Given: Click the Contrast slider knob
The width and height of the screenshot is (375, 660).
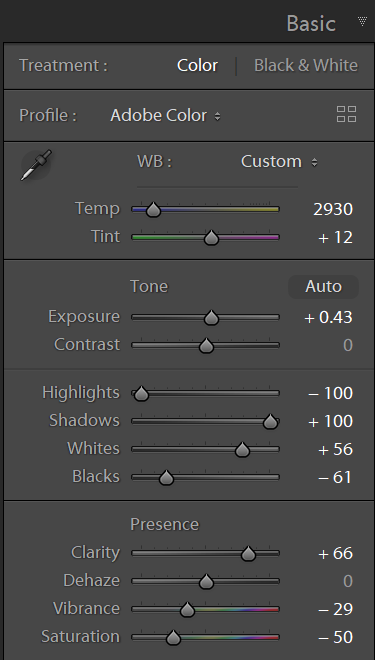Looking at the screenshot, I should (x=206, y=346).
